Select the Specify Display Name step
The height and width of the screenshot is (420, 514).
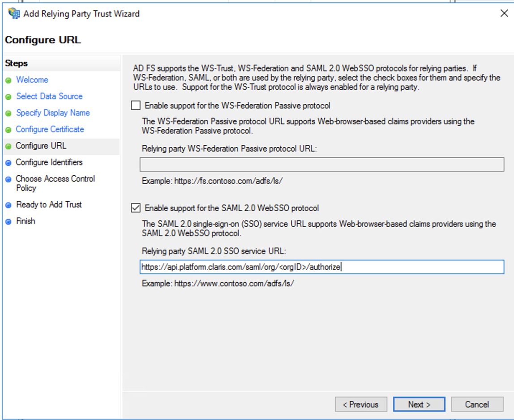tap(52, 113)
